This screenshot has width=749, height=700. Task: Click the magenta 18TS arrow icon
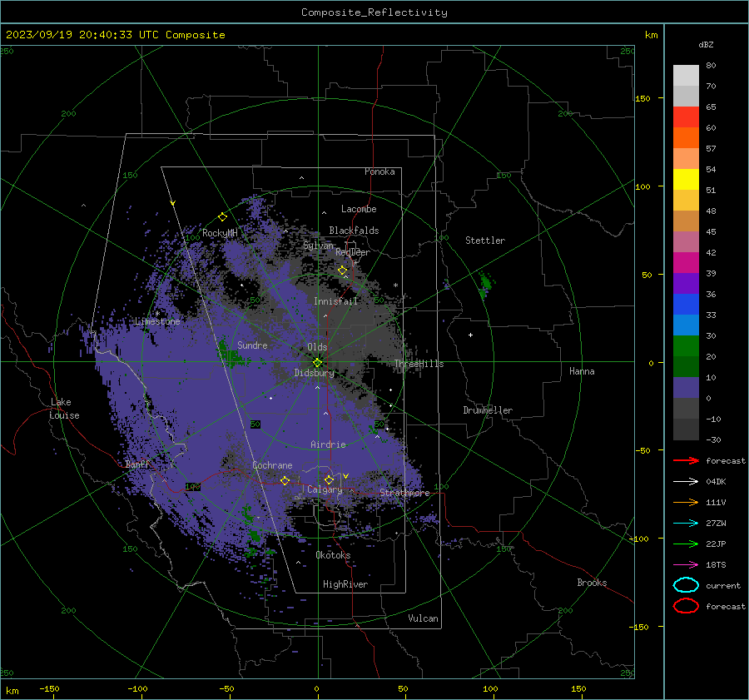pyautogui.click(x=686, y=565)
